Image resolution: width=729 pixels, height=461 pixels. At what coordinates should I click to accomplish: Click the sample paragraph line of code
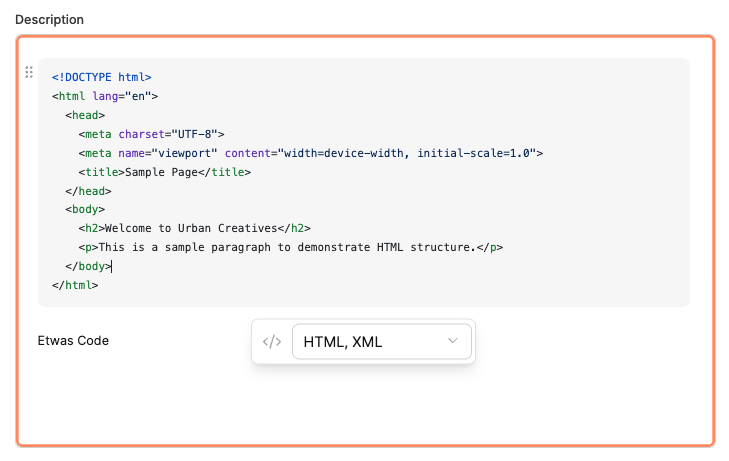(290, 248)
